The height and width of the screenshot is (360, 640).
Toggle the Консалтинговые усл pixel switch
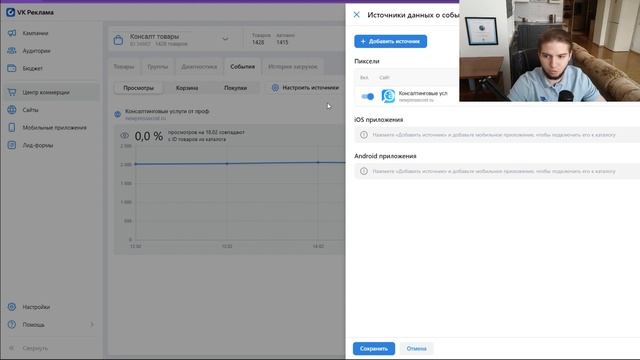point(367,96)
